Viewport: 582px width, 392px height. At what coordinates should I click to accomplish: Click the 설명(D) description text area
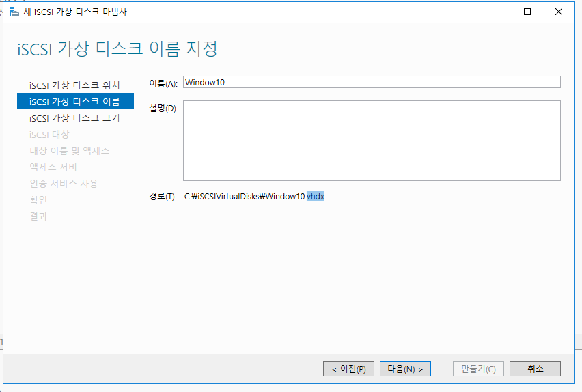(x=372, y=141)
